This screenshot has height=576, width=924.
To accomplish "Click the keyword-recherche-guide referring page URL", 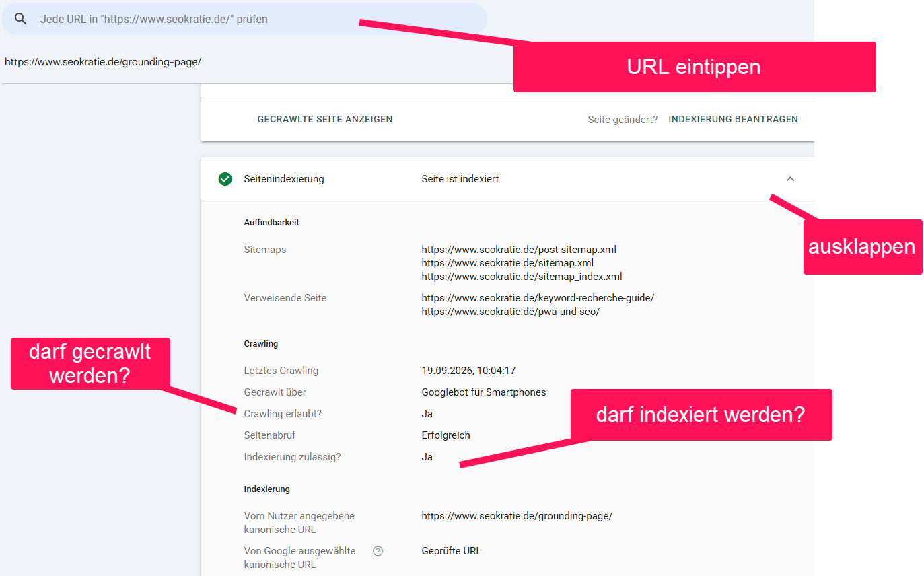I will [x=538, y=298].
